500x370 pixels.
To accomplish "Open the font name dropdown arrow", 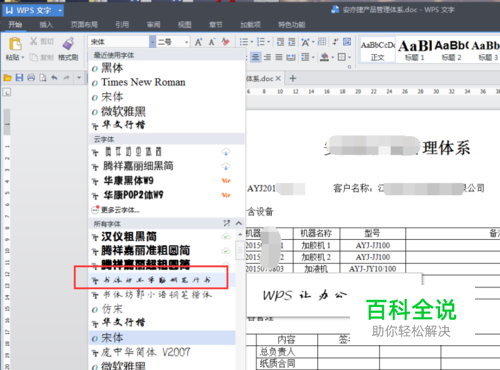I will point(152,42).
